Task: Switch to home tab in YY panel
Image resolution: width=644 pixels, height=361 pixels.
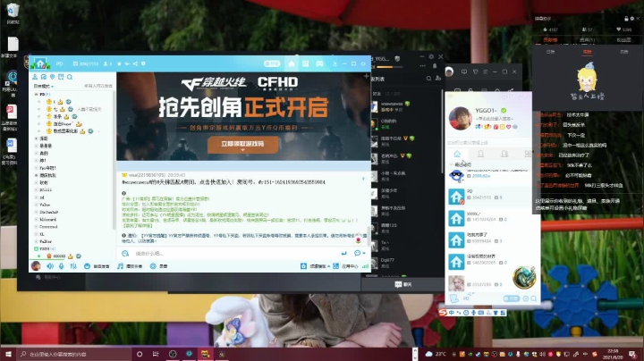Action: (457, 154)
